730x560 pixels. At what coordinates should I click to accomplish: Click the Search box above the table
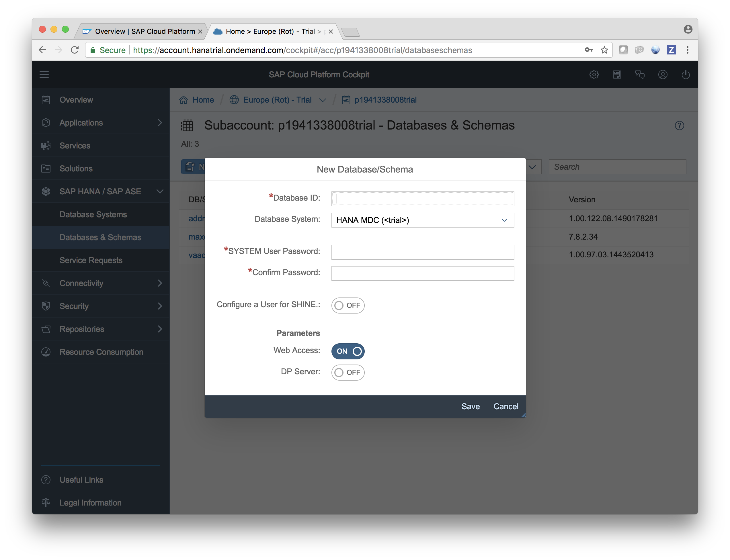pyautogui.click(x=617, y=167)
